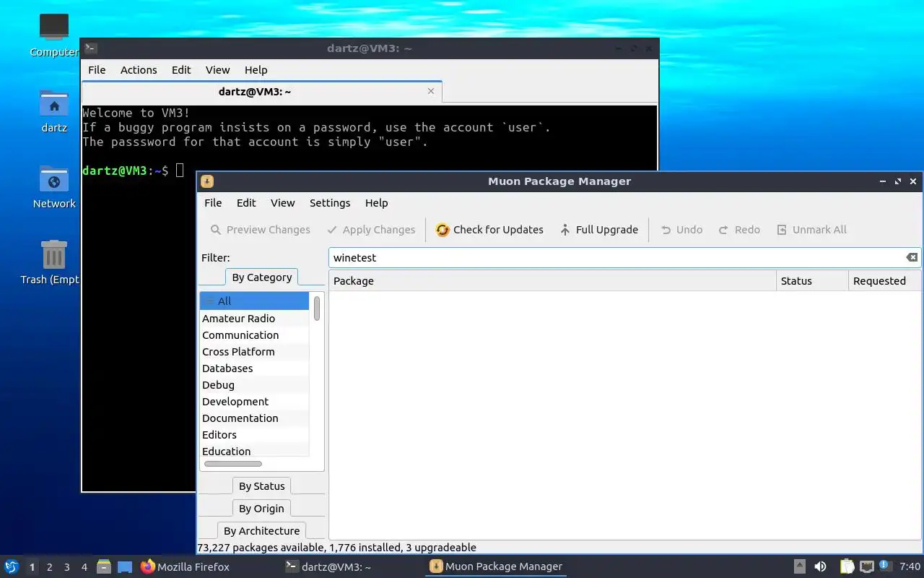Clear the winetest search field
The image size is (924, 578).
click(x=912, y=257)
